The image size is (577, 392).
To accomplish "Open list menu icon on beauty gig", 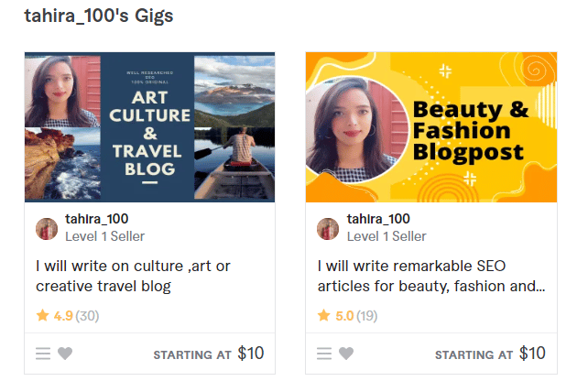I will coord(324,354).
